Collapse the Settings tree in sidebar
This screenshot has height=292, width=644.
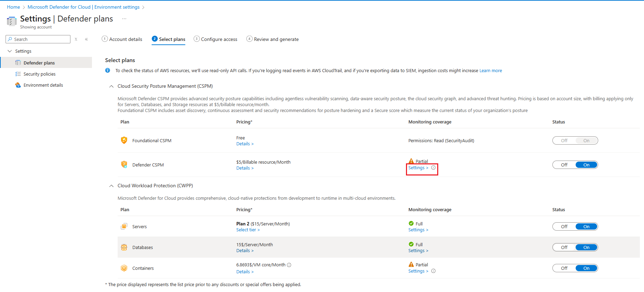pos(10,51)
